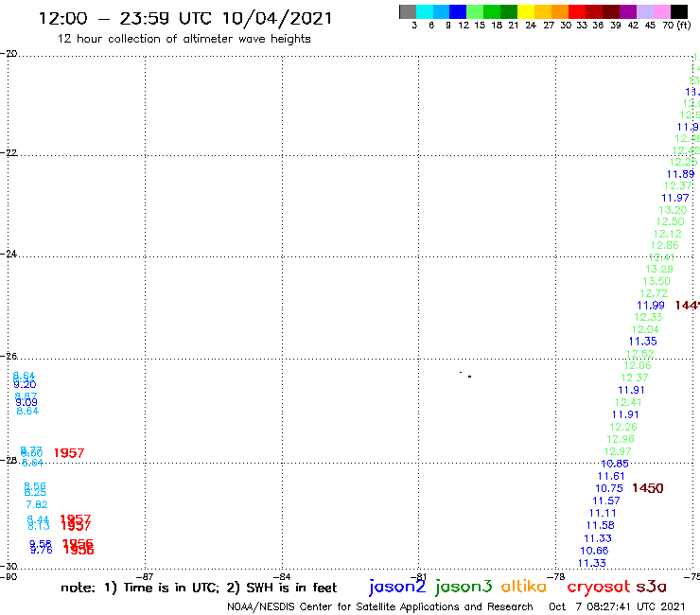Image resolution: width=700 pixels, height=615 pixels.
Task: Click the 11.61 wave height value
Action: (x=611, y=476)
